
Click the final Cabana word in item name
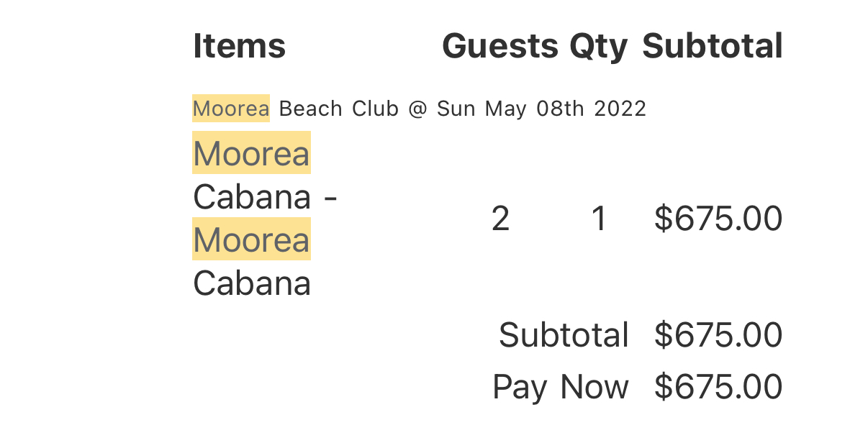251,283
